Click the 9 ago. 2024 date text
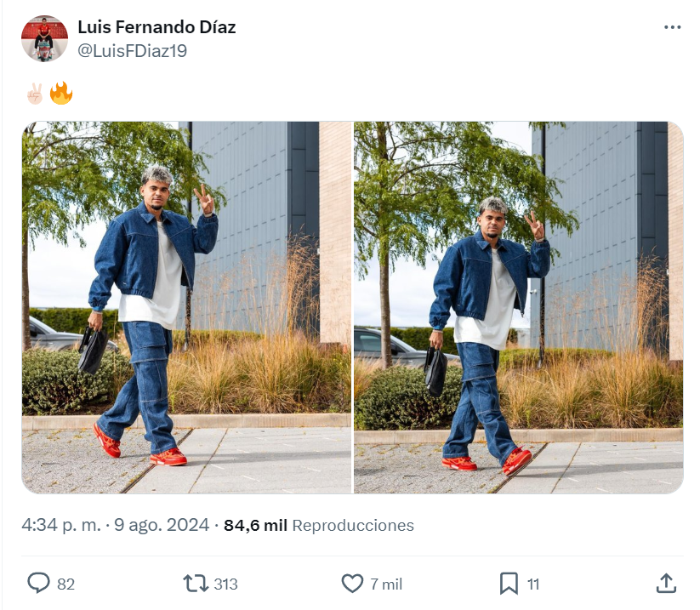700x610 pixels. 162,525
